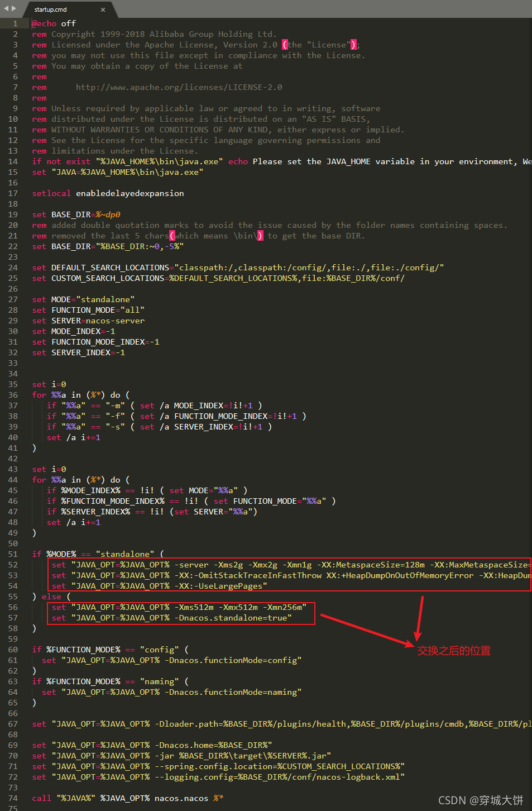
Task: Click the "-jar %BASE_DIR%\target" line
Action: tap(181, 756)
